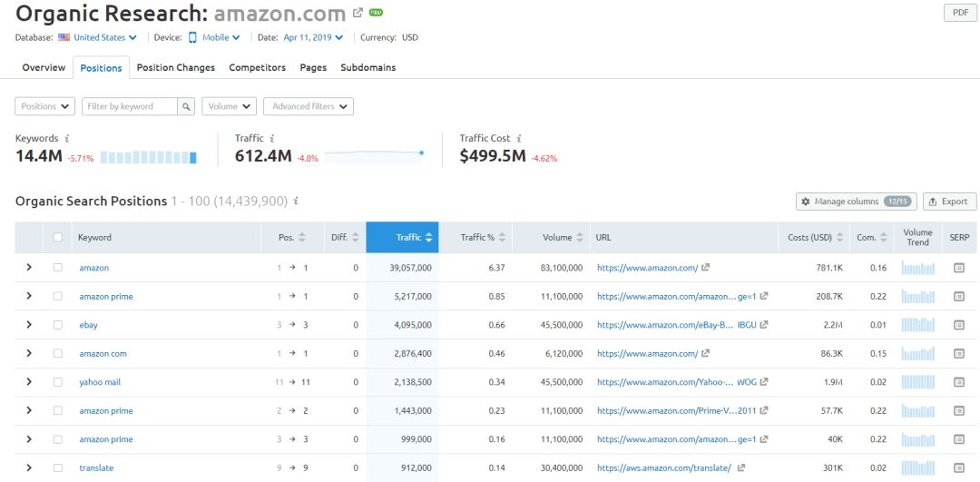
Task: Open the United States database dropdown
Action: pyautogui.click(x=98, y=38)
